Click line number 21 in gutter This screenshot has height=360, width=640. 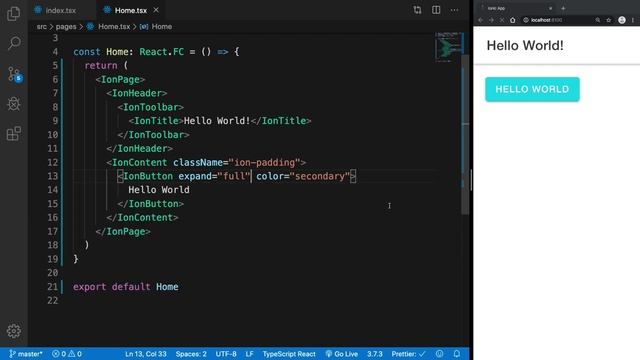(53, 287)
